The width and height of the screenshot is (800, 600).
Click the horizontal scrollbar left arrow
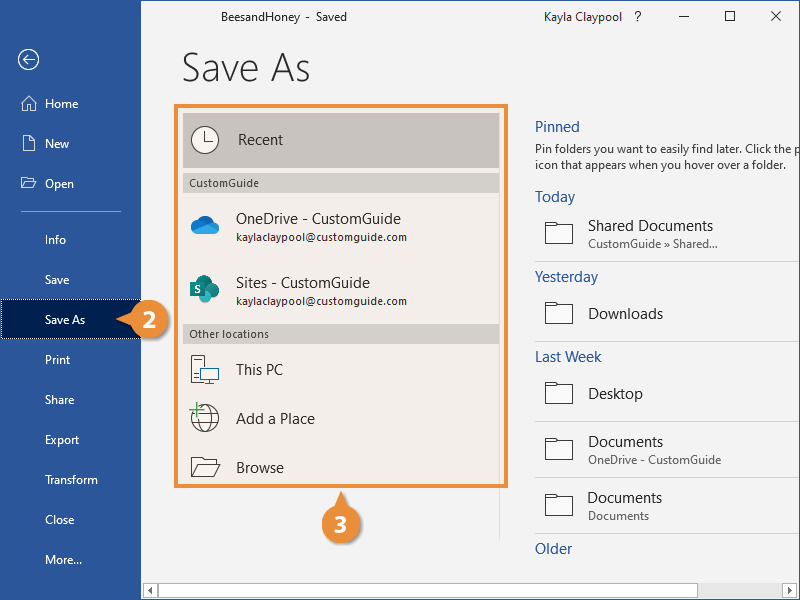[x=150, y=590]
